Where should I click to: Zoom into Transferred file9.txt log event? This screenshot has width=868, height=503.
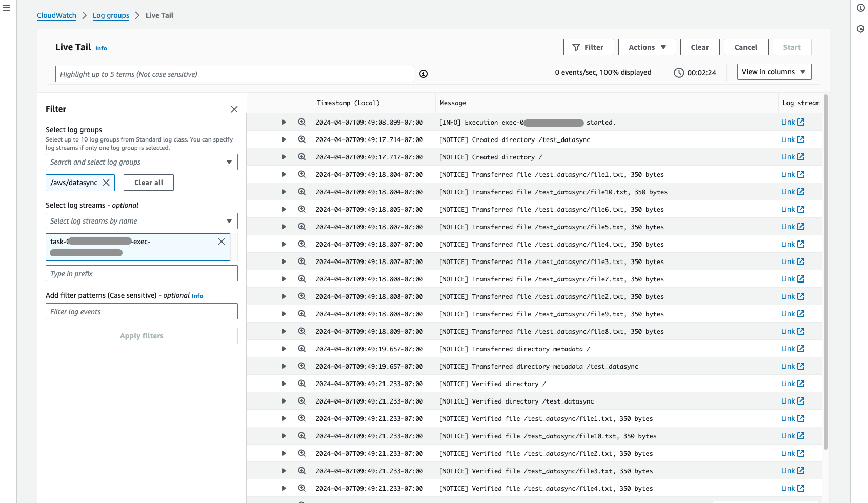(x=302, y=314)
